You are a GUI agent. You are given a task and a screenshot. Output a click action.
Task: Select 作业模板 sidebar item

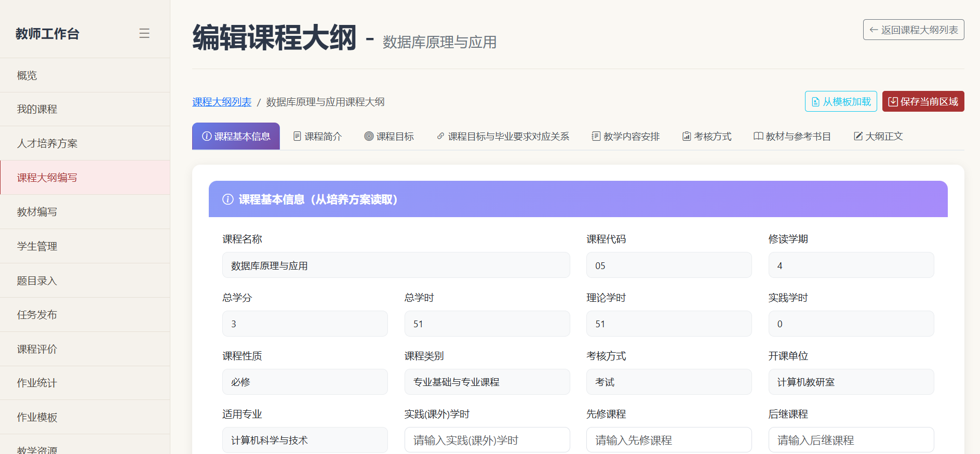point(85,417)
